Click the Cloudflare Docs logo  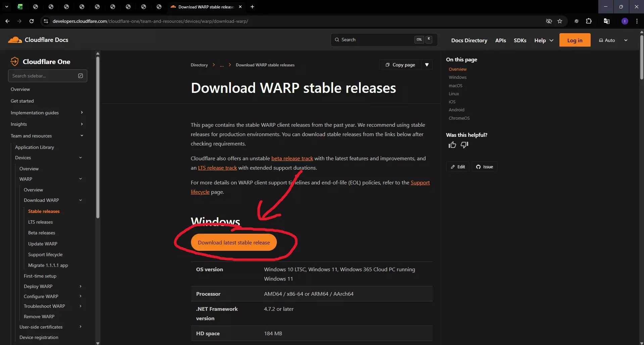pos(38,40)
